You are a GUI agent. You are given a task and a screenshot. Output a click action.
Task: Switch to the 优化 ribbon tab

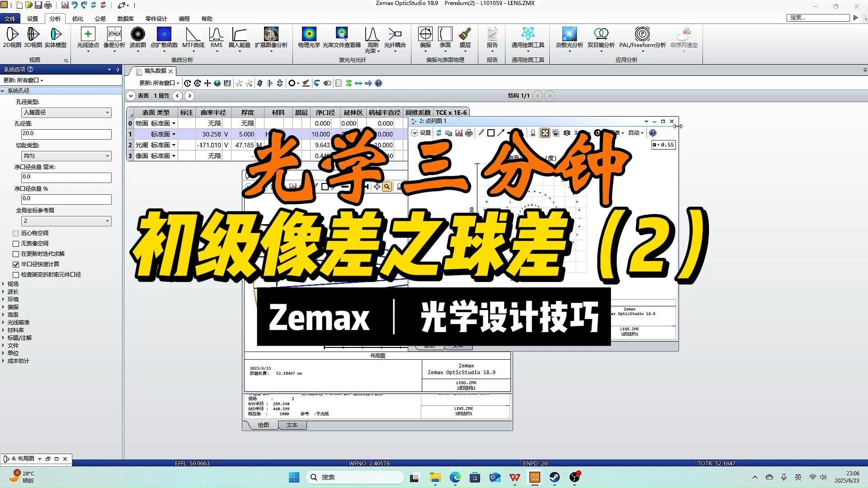point(77,19)
